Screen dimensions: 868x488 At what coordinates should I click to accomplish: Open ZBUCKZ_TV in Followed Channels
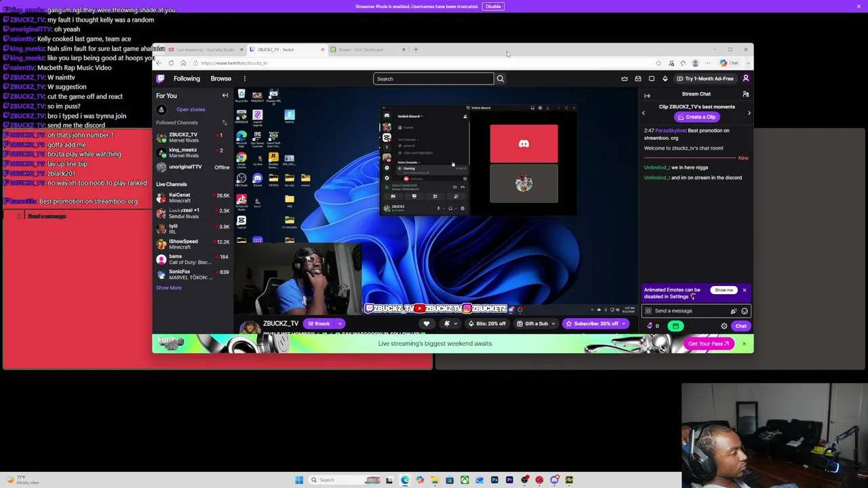(193, 138)
